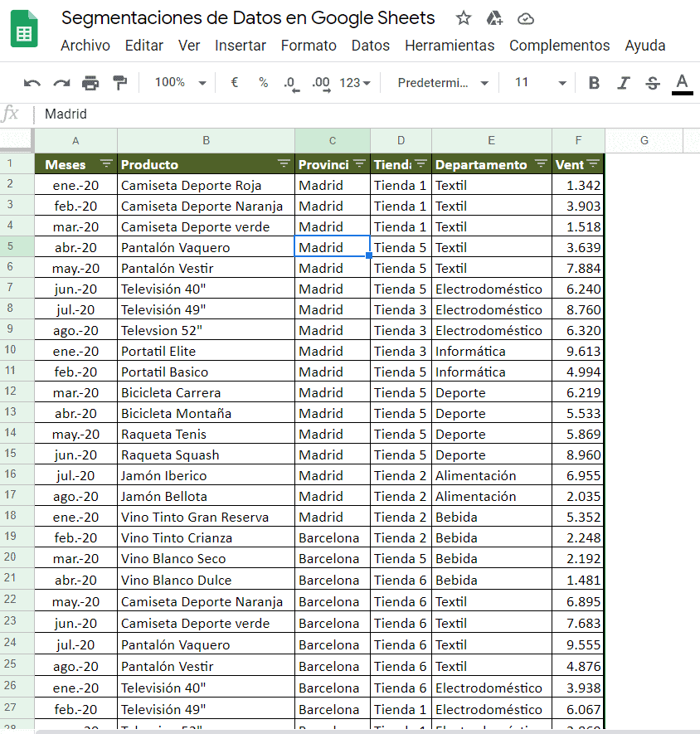
Task: Select column B header
Action: point(206,140)
